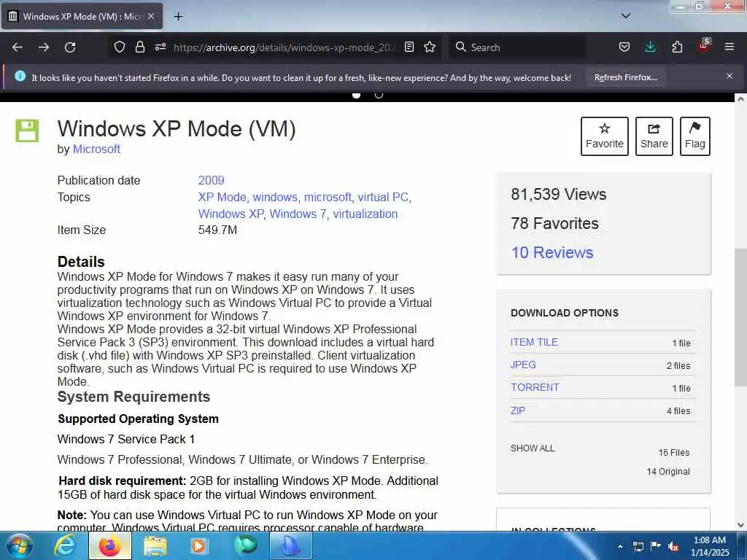This screenshot has height=560, width=747.
Task: Click the archive.org URL address field
Action: pyautogui.click(x=285, y=47)
